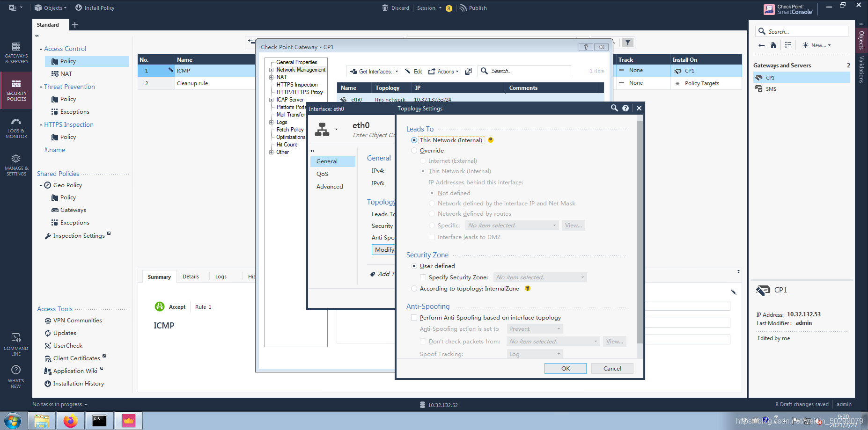This screenshot has width=868, height=430.
Task: Open Anti-Spoofing action Prevent dropdown
Action: coord(535,329)
